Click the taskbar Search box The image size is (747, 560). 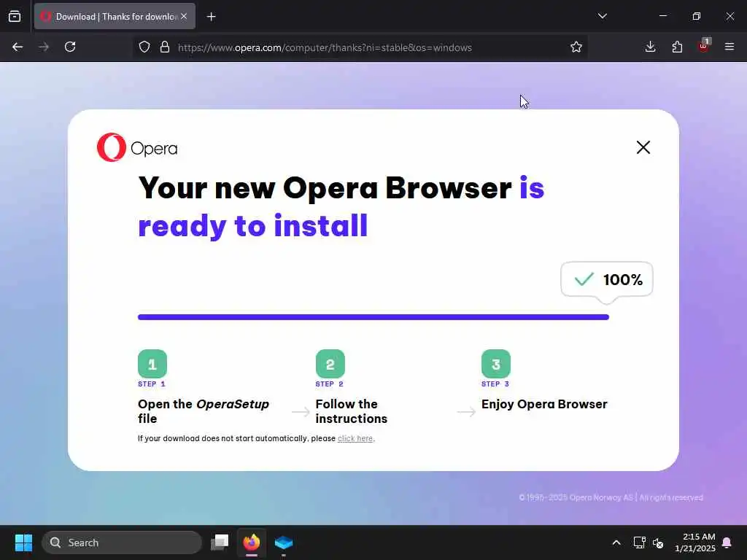coord(122,542)
